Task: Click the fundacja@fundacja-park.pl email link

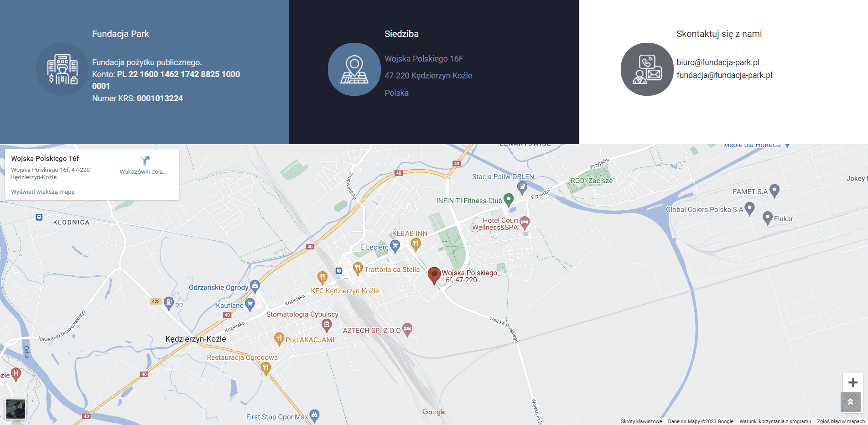Action: (724, 75)
